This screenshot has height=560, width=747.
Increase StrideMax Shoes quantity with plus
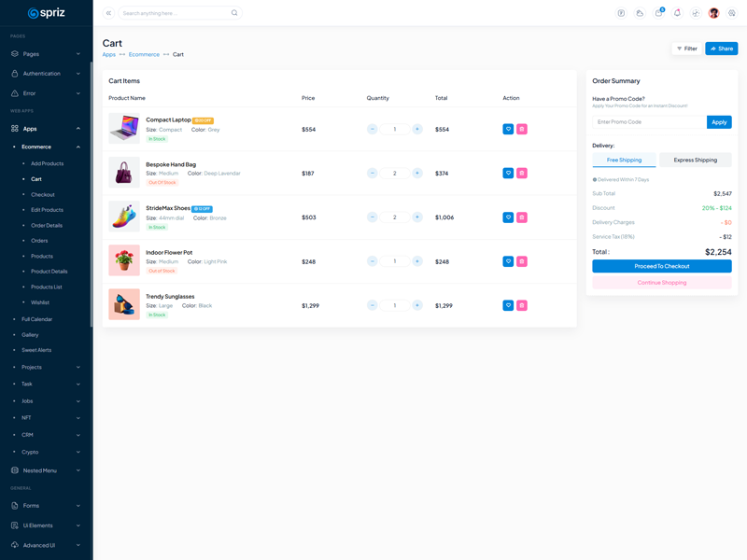click(x=417, y=217)
